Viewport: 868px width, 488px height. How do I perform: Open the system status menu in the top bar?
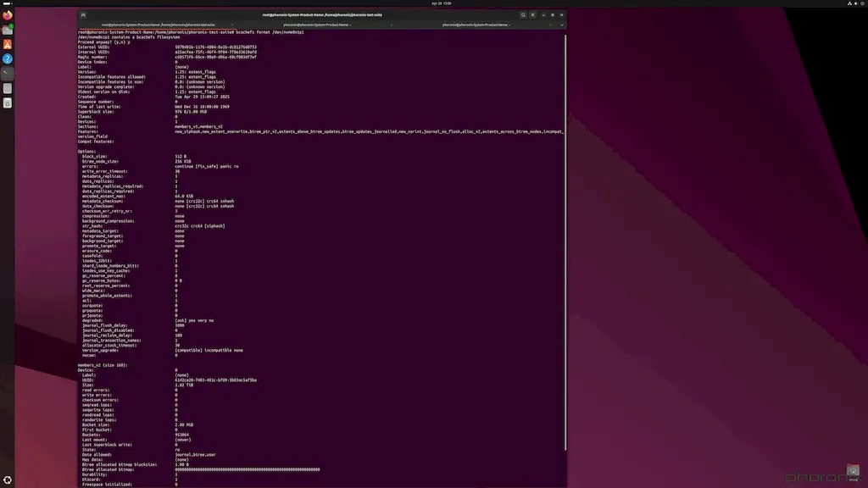click(856, 3)
